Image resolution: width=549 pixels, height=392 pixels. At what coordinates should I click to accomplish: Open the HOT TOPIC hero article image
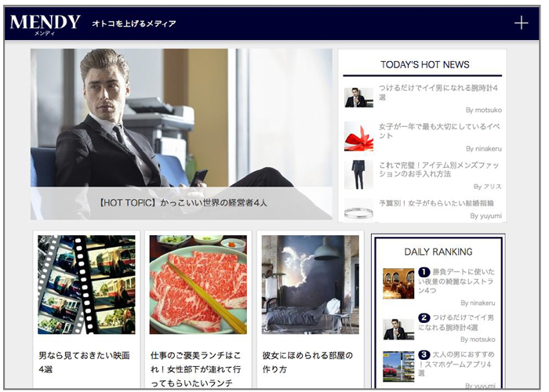click(x=181, y=134)
